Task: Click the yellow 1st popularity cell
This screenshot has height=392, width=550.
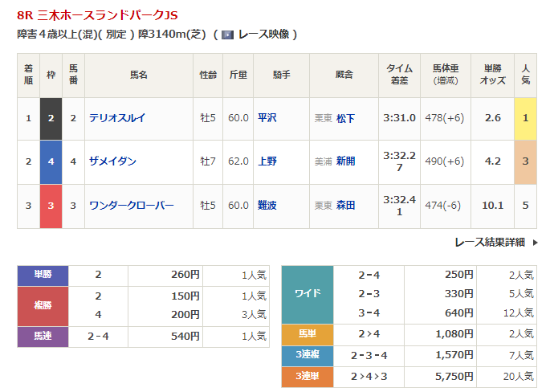Action: click(x=525, y=118)
